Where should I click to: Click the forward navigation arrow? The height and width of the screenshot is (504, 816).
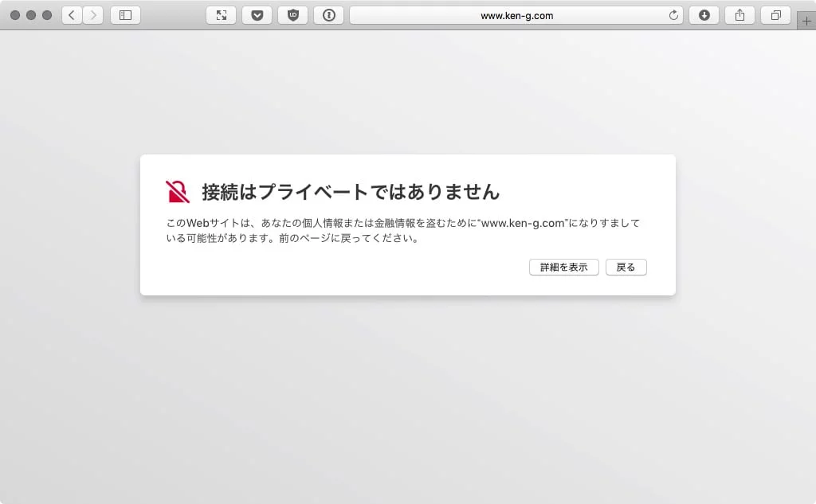point(94,14)
